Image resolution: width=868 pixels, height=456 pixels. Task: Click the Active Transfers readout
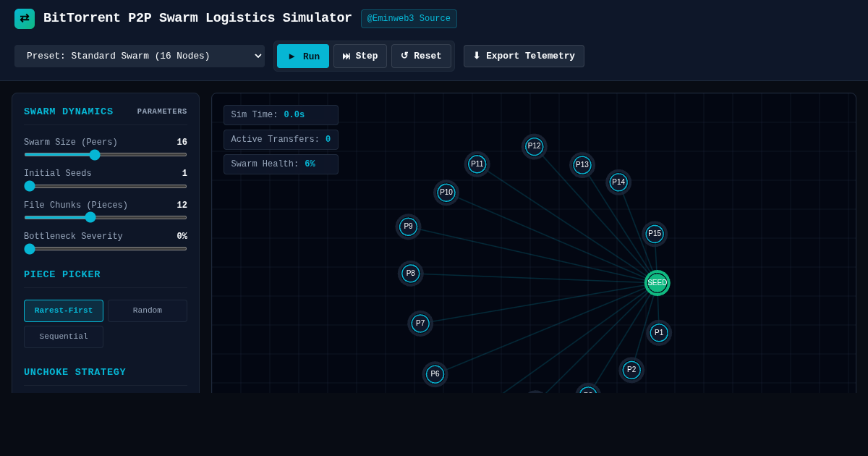tap(281, 140)
